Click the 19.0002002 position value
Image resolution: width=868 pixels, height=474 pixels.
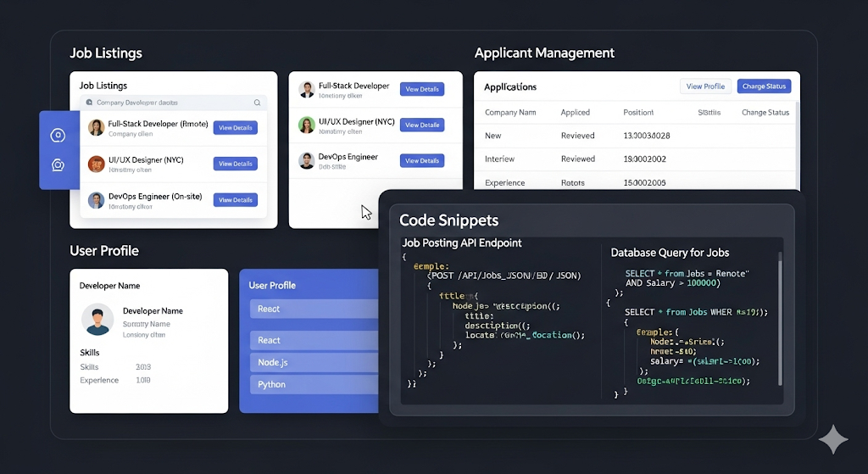pyautogui.click(x=644, y=159)
